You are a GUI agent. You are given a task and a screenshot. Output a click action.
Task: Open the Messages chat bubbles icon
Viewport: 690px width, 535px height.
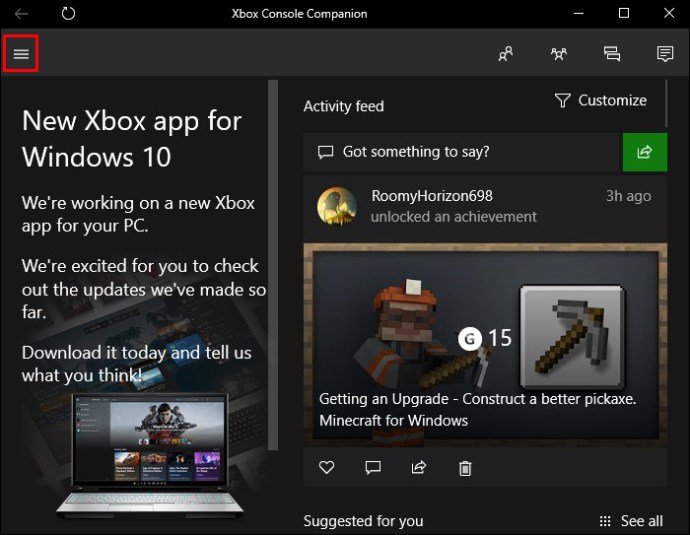click(x=612, y=54)
